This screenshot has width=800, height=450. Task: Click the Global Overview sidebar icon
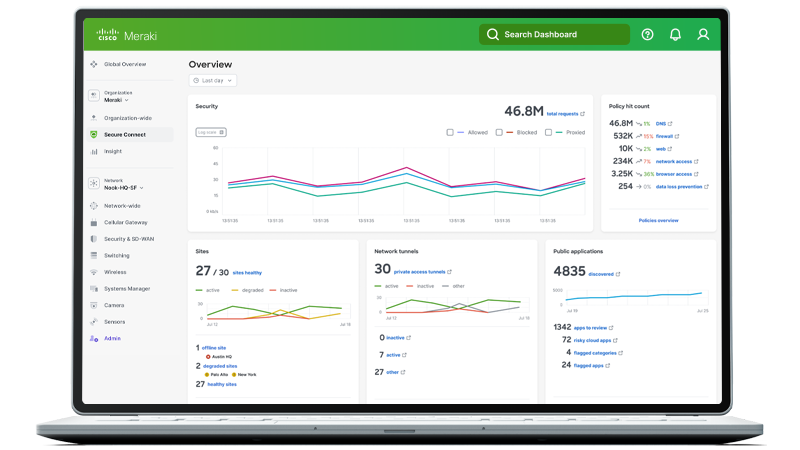(x=93, y=64)
